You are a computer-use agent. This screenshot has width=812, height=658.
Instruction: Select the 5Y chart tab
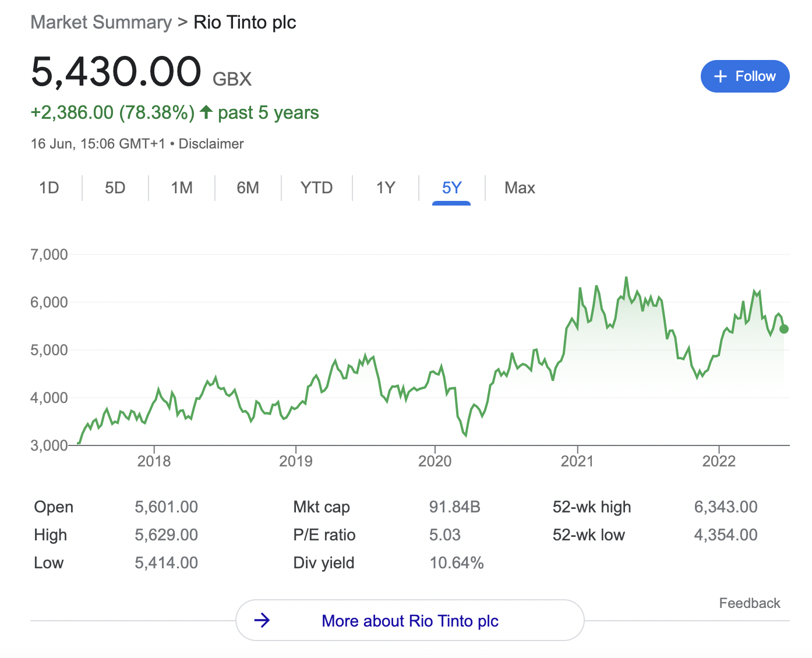click(x=451, y=188)
